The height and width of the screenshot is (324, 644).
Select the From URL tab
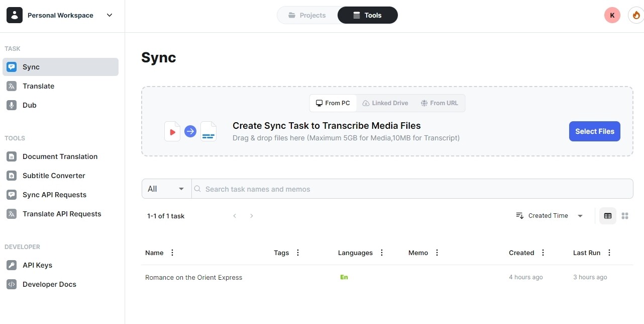(x=440, y=103)
